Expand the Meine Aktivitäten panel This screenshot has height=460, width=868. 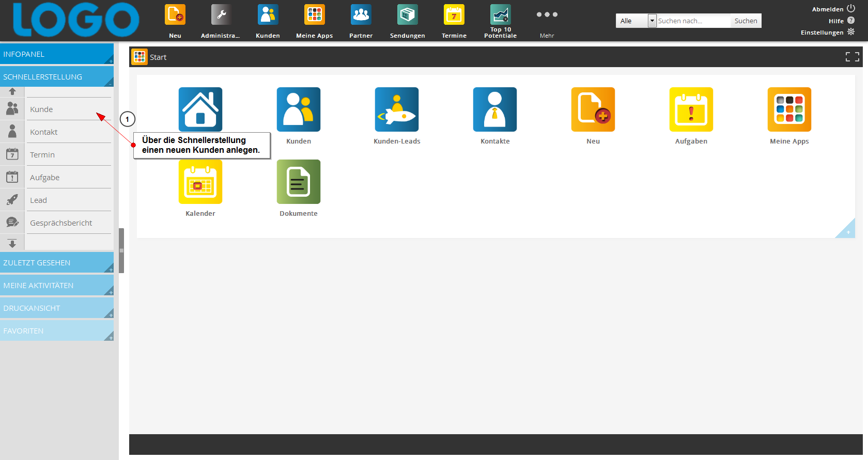click(x=57, y=285)
